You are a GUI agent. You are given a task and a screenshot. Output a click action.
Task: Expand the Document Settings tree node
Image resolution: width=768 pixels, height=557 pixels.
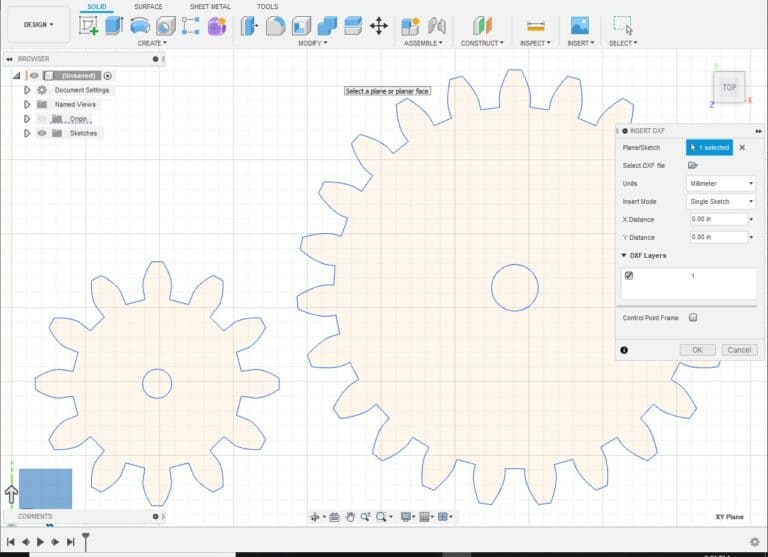27,90
